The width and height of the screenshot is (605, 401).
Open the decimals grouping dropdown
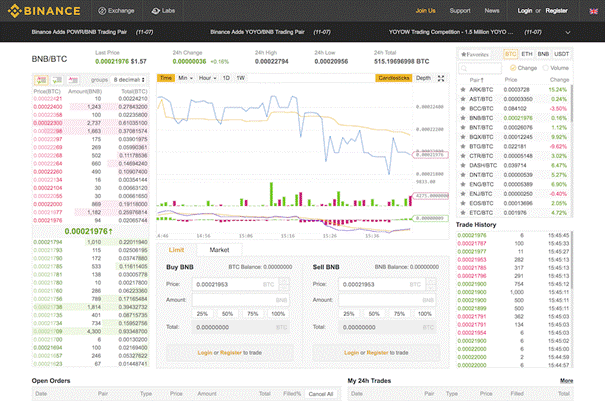pyautogui.click(x=129, y=80)
